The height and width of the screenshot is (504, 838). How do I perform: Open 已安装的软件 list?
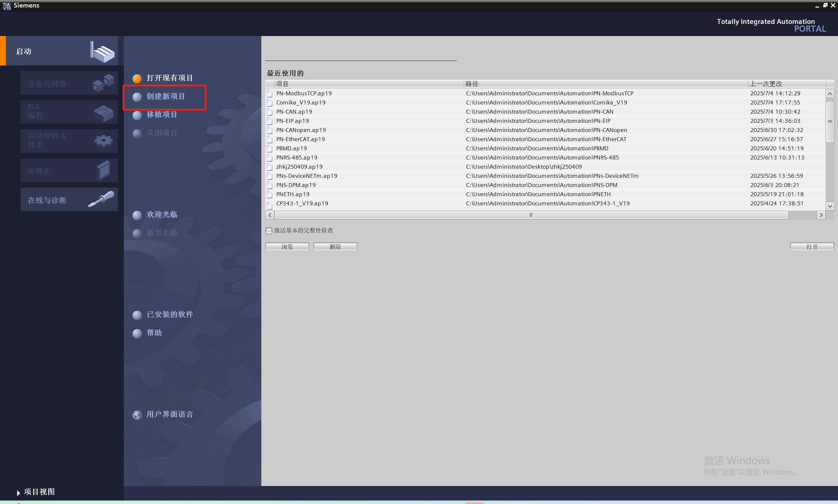[x=170, y=314]
